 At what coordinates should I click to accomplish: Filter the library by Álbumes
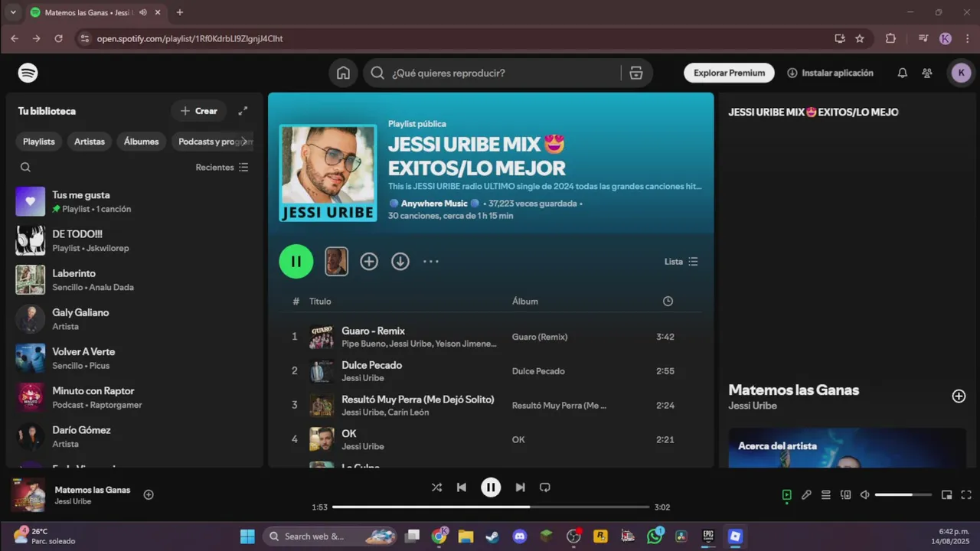(142, 142)
